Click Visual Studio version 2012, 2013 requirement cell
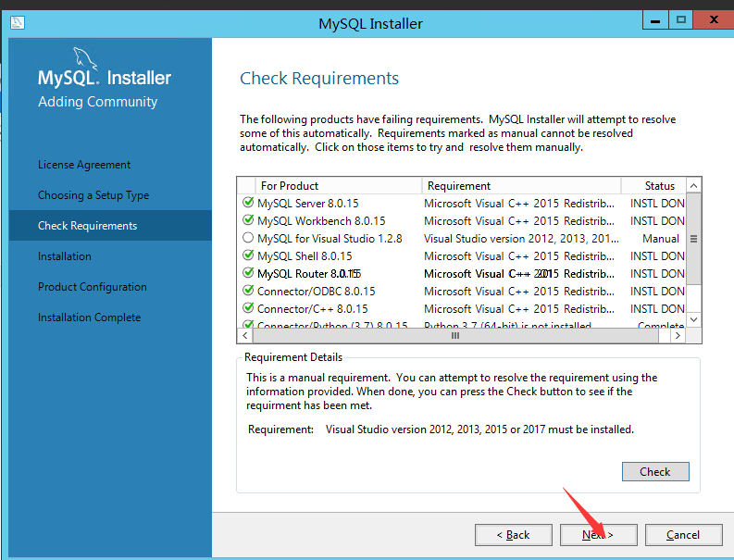Image resolution: width=734 pixels, height=560 pixels. tap(521, 239)
